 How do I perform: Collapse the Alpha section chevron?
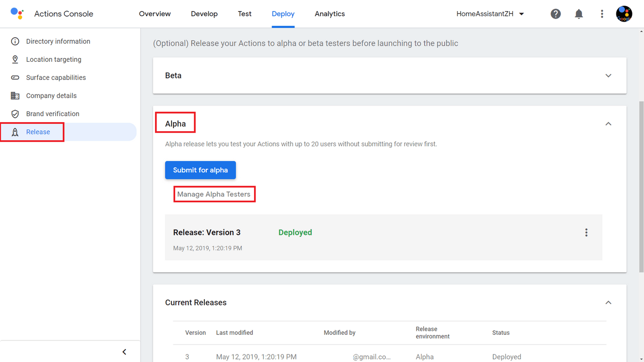click(x=608, y=124)
